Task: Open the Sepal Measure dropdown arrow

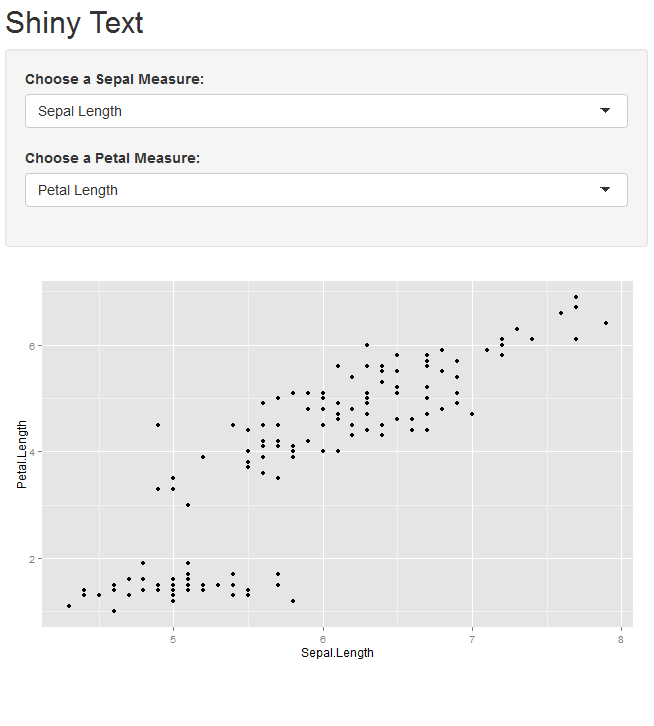Action: click(605, 111)
